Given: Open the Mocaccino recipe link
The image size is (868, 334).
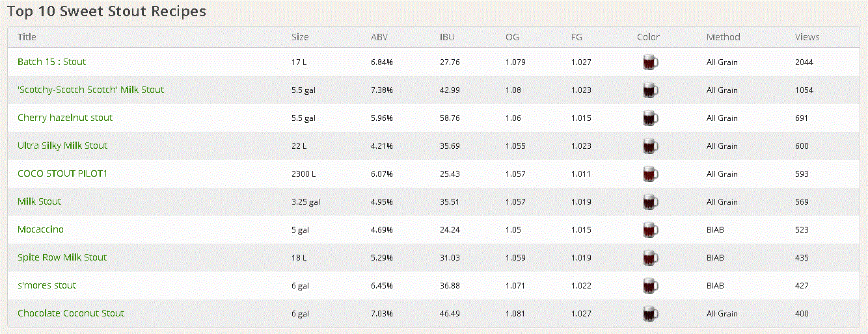Looking at the screenshot, I should [40, 229].
